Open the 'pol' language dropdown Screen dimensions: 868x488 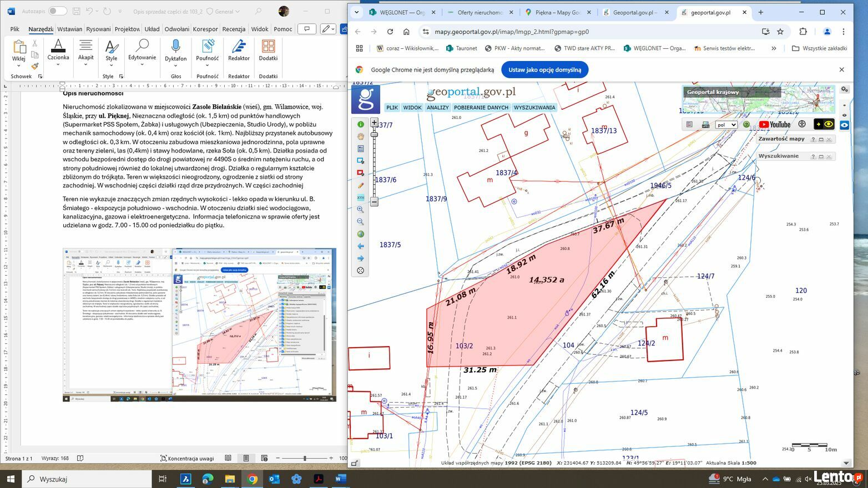(x=726, y=125)
